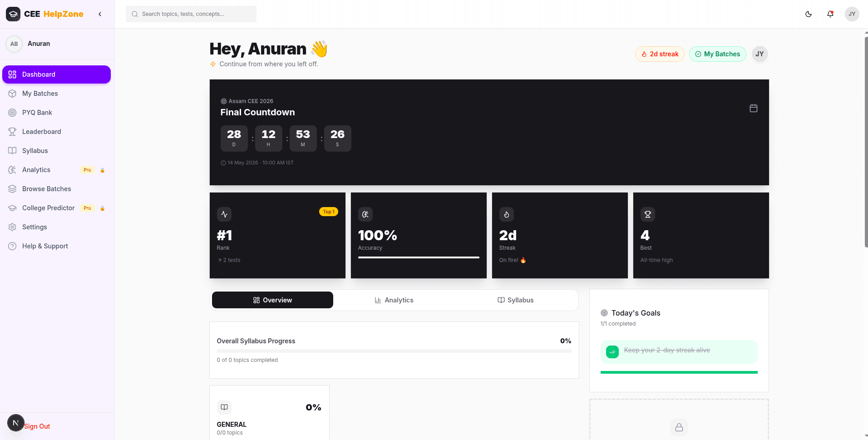Click the book icon on GENERAL card
This screenshot has width=868, height=440.
[x=224, y=407]
